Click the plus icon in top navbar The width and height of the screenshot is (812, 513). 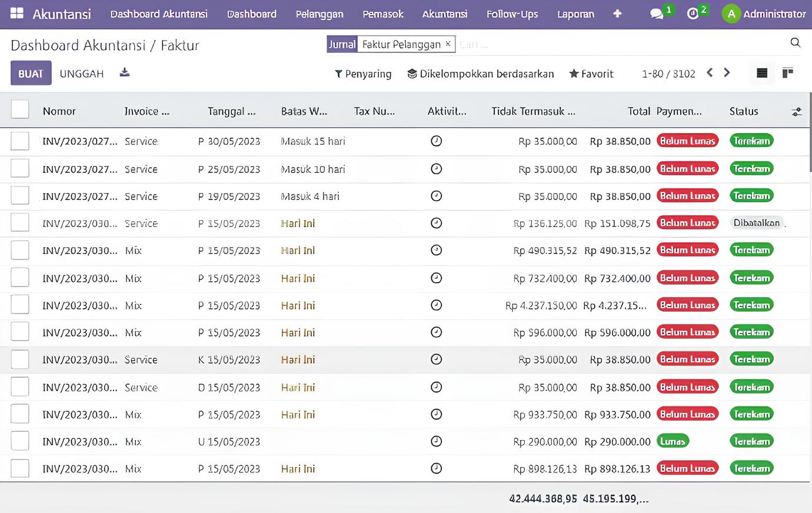[x=617, y=14]
